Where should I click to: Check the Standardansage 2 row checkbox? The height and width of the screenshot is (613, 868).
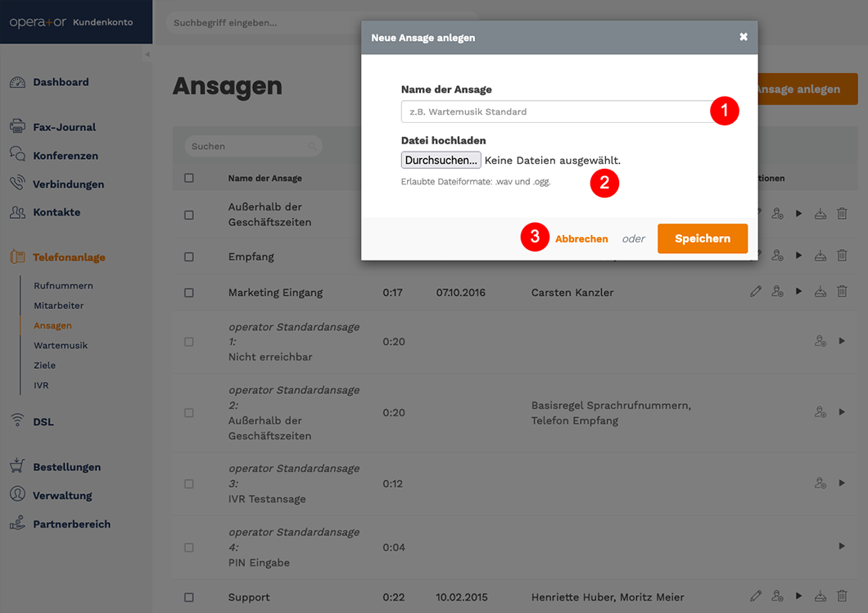pos(189,413)
